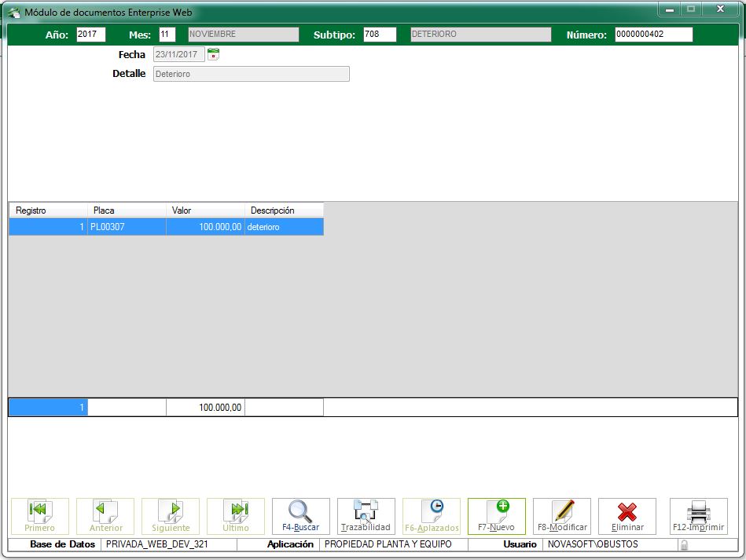Sort by the Valor column header
This screenshot has height=560, width=746.
(x=205, y=210)
